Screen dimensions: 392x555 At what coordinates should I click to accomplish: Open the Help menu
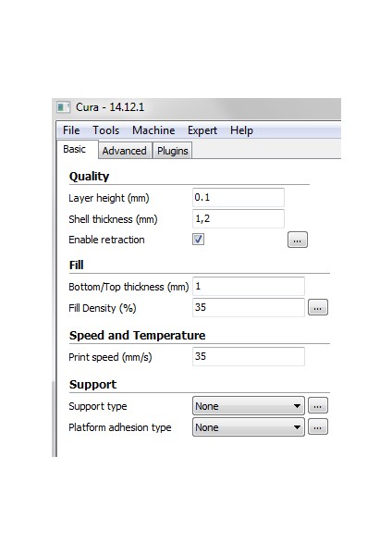pos(241,130)
